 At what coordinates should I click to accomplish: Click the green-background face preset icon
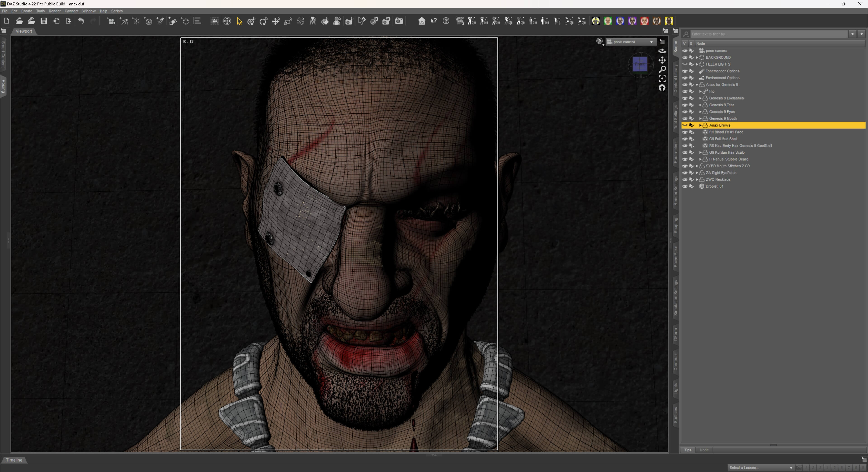pos(608,21)
